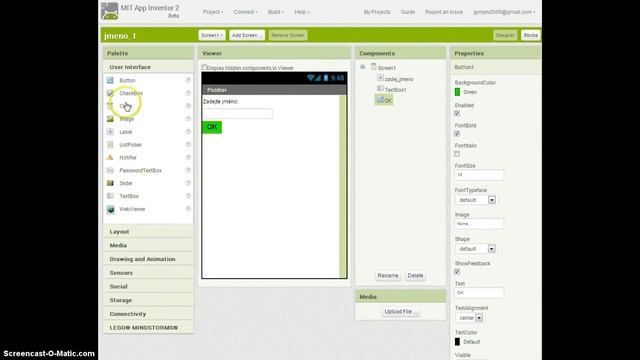Open the Build menu
The image size is (640, 360).
pos(276,12)
